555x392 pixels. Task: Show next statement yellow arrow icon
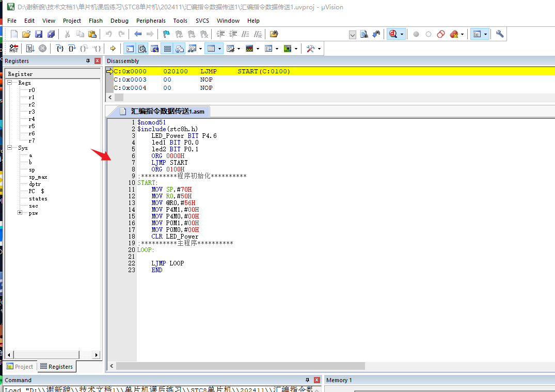113,49
